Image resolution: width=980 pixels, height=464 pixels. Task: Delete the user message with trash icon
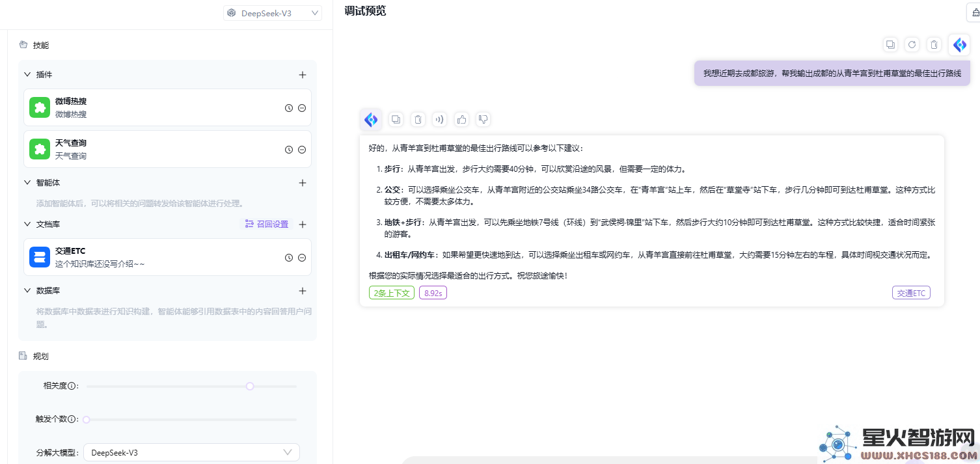tap(934, 45)
